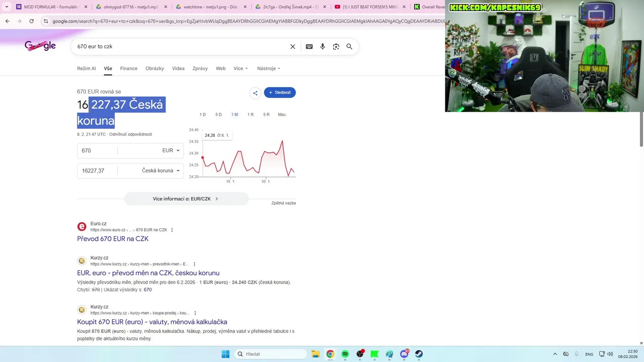Screen dimensions: 644x362
Task: Open Discord from the taskbar
Action: tap(404, 354)
